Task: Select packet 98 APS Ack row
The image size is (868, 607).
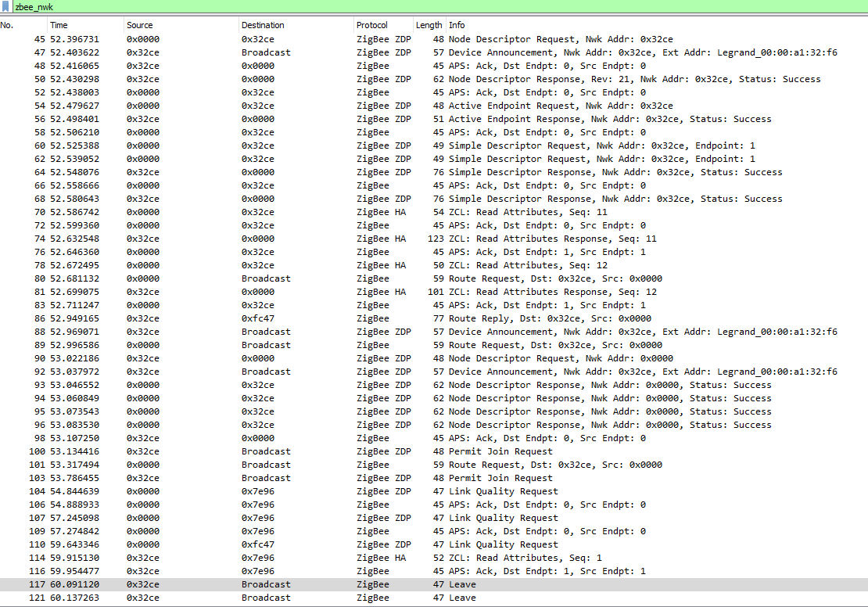Action: coord(434,438)
